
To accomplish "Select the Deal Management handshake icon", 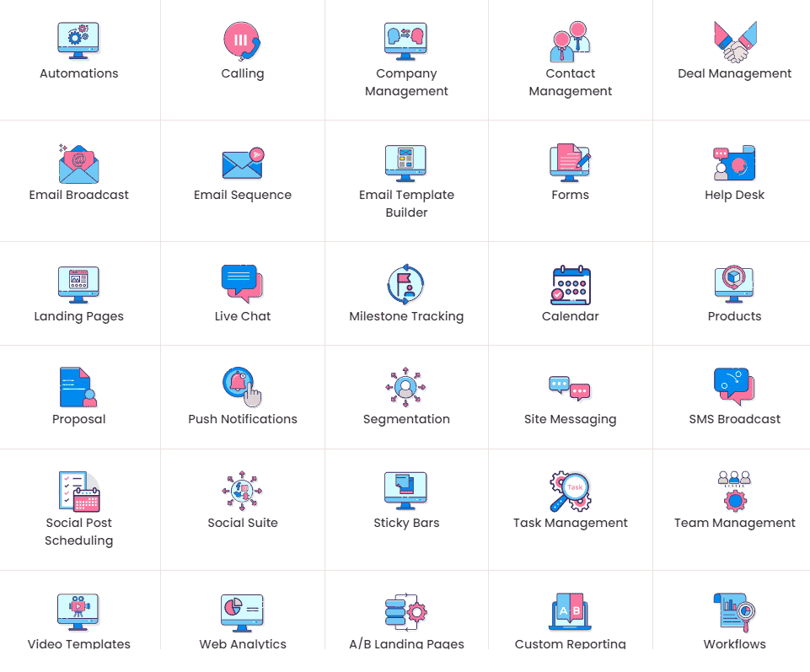I will coord(733,40).
